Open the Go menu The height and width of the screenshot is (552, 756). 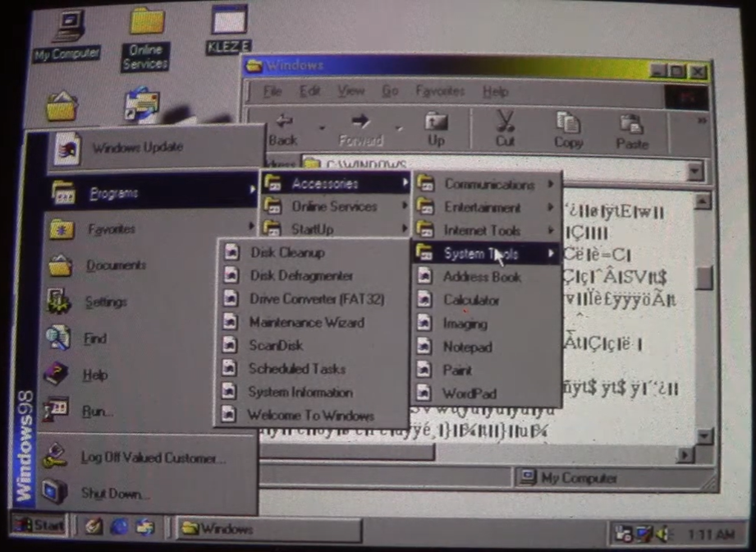point(390,91)
